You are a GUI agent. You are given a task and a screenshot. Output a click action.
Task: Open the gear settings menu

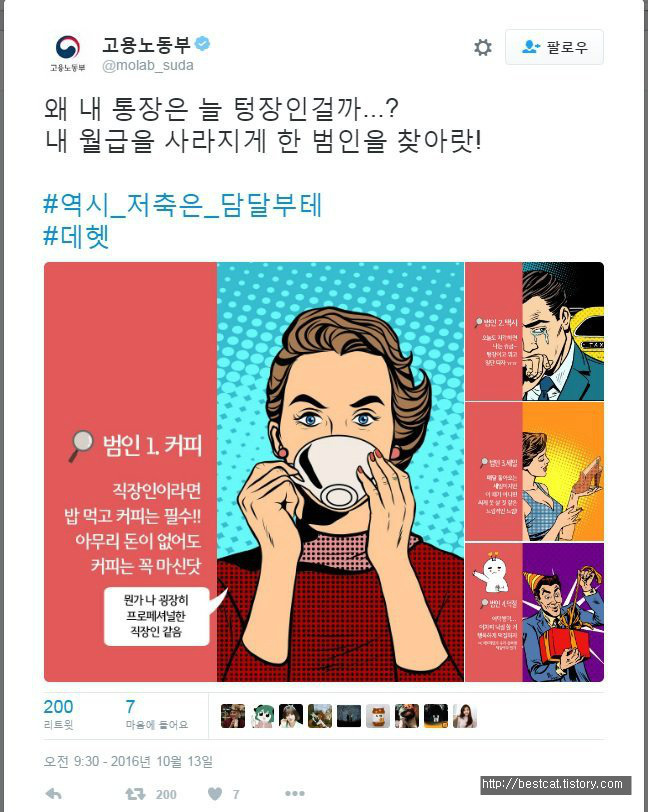click(x=483, y=47)
